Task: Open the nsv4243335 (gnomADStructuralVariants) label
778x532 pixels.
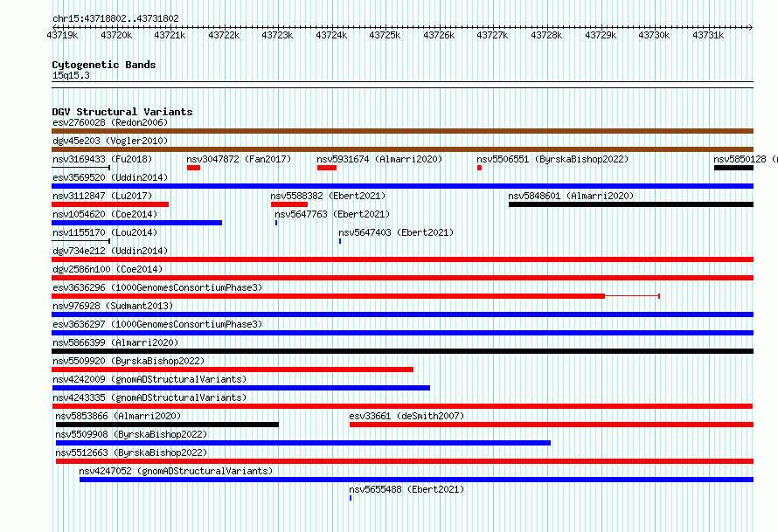Action: click(149, 397)
